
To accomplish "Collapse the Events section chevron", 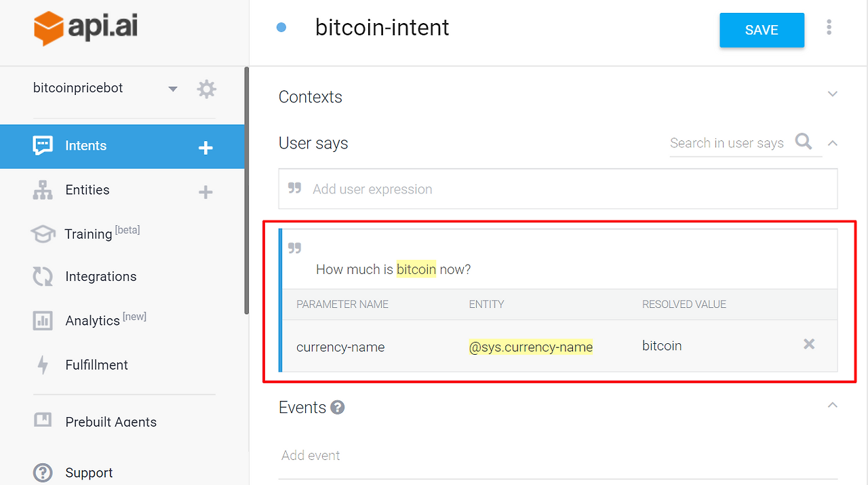I will click(833, 405).
